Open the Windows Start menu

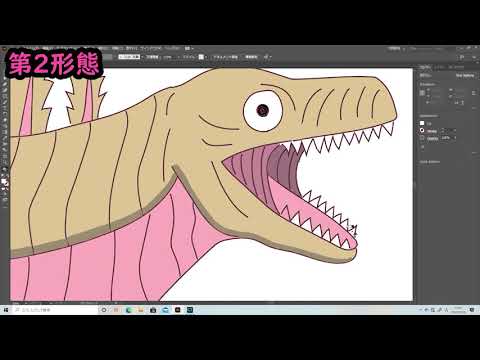click(x=6, y=310)
